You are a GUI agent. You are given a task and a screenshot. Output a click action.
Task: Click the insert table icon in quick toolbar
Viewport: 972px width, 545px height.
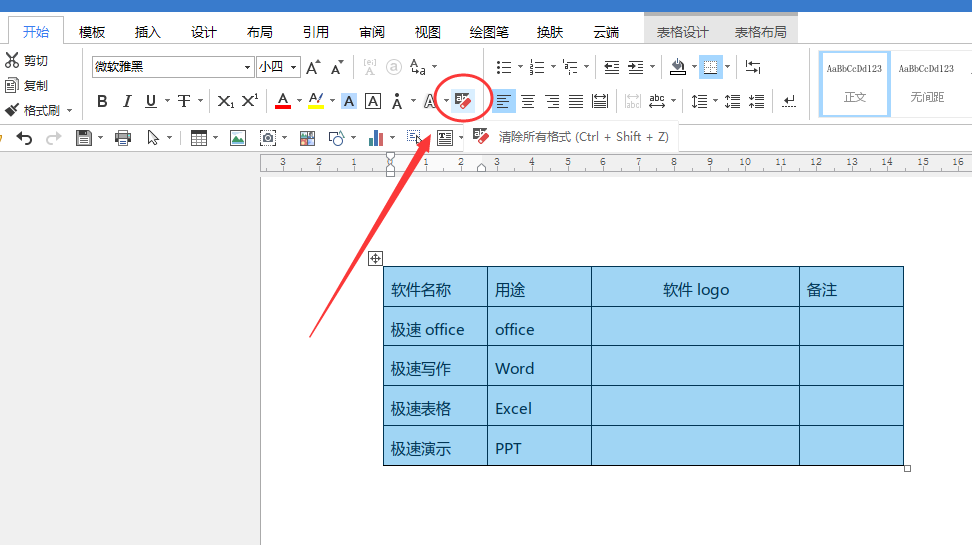199,138
